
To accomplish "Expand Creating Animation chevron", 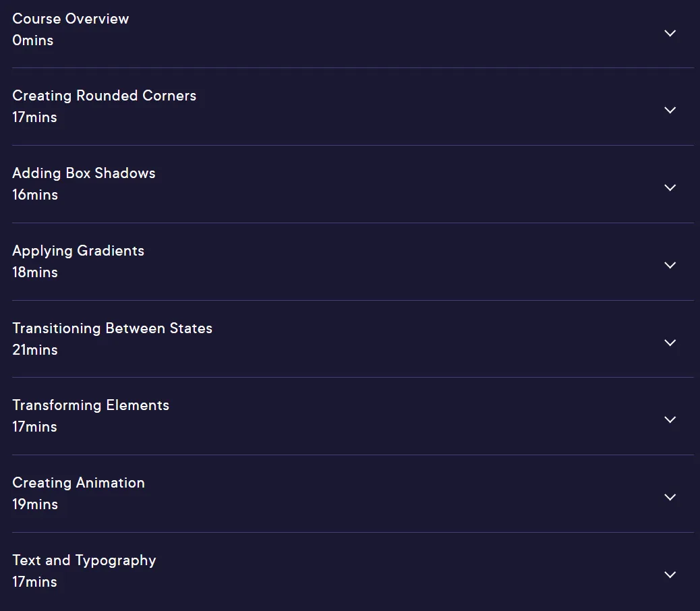I will [x=670, y=497].
